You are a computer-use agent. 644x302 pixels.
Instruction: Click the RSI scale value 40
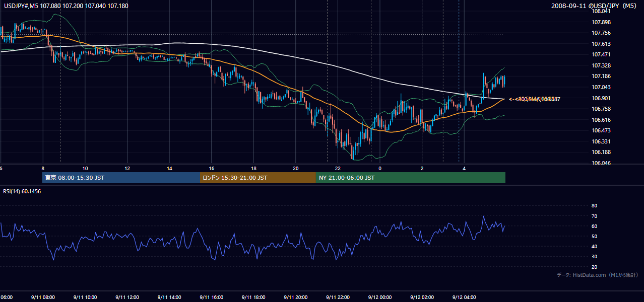point(594,247)
